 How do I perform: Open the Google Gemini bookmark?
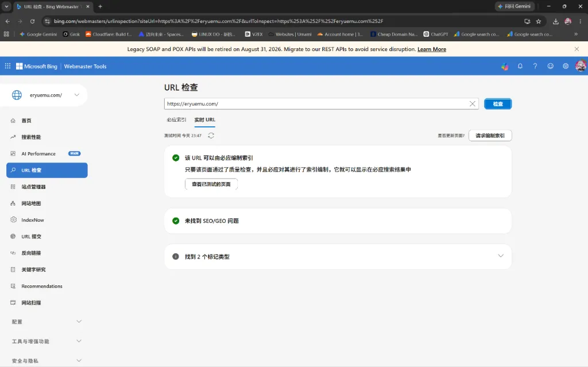[x=38, y=34]
